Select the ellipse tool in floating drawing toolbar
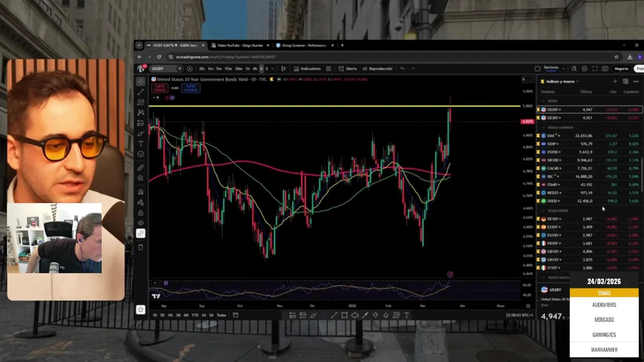644x362 pixels. 355,315
